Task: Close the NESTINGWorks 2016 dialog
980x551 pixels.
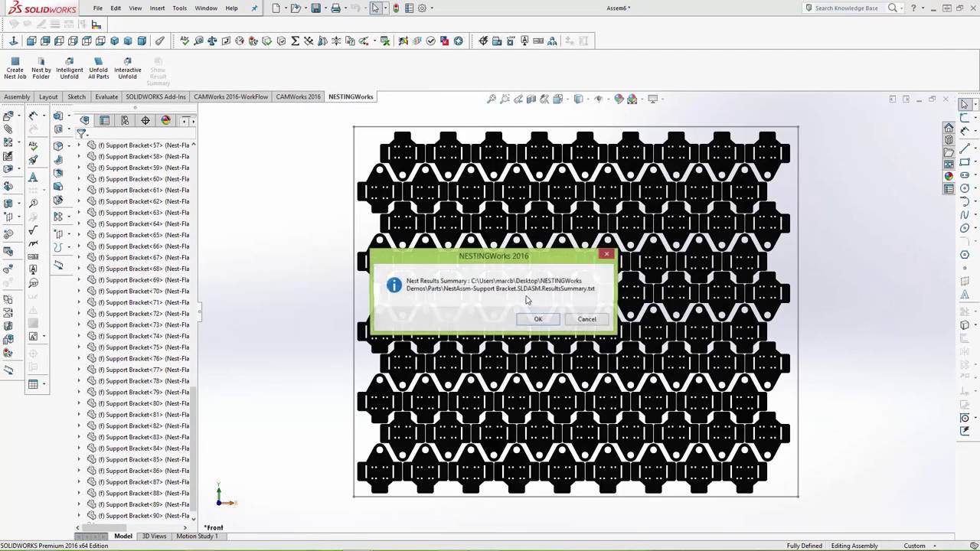Action: [x=606, y=254]
